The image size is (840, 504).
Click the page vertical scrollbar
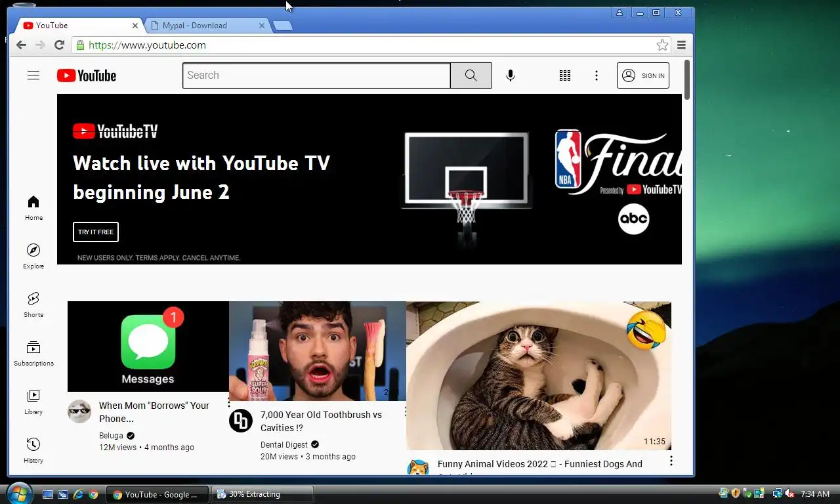687,79
